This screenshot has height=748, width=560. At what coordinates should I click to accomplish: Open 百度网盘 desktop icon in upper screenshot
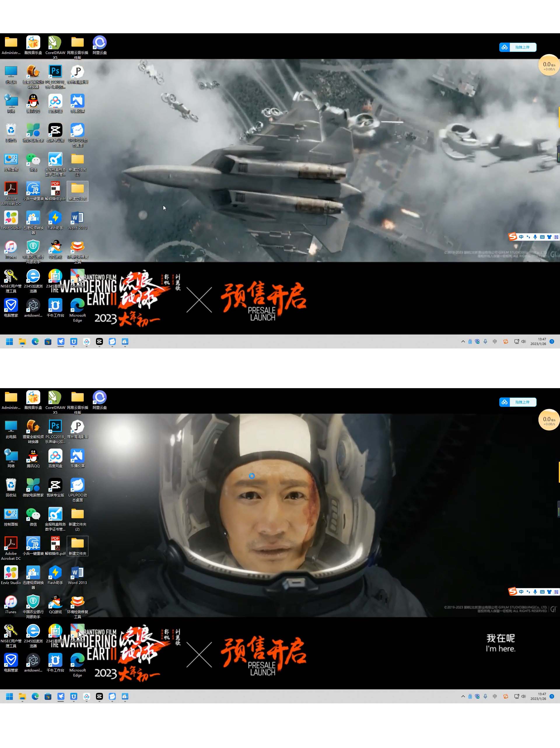tap(55, 103)
